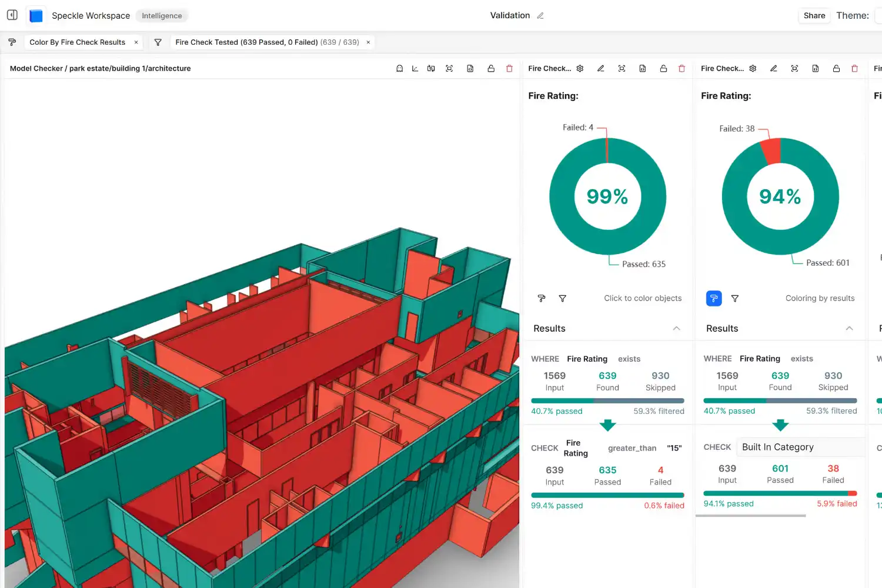882x588 pixels.
Task: Click the 5.9% failed label
Action: point(837,504)
